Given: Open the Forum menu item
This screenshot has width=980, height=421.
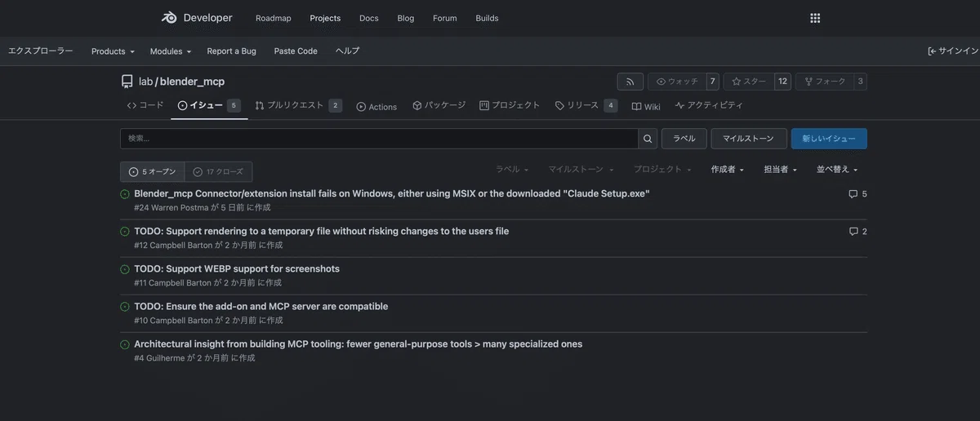Looking at the screenshot, I should coord(445,18).
